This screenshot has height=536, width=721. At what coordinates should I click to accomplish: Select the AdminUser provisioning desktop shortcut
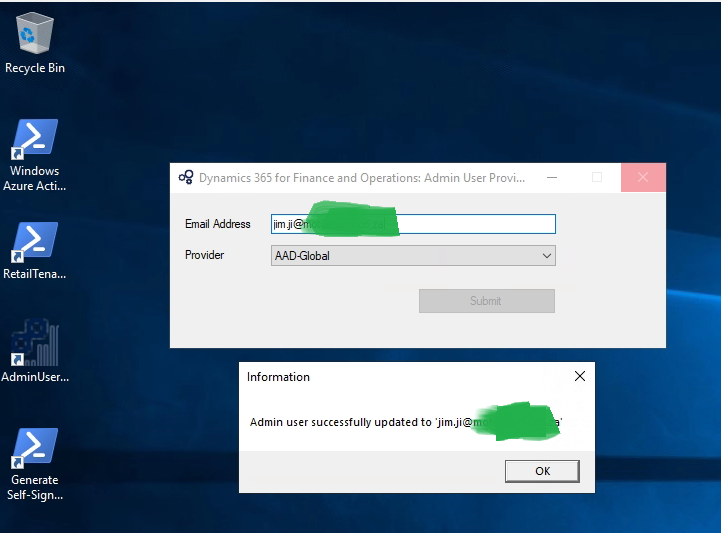(35, 351)
